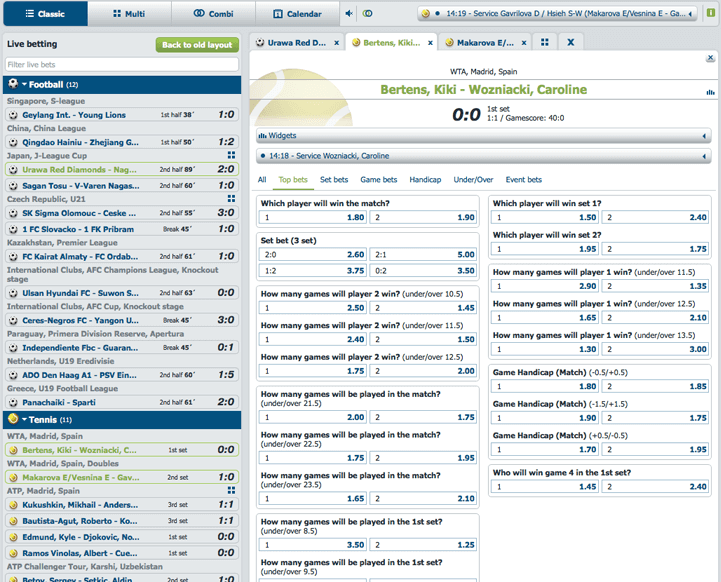Click football icon beside Ceres-Negros FC
The height and width of the screenshot is (582, 721).
[13, 321]
